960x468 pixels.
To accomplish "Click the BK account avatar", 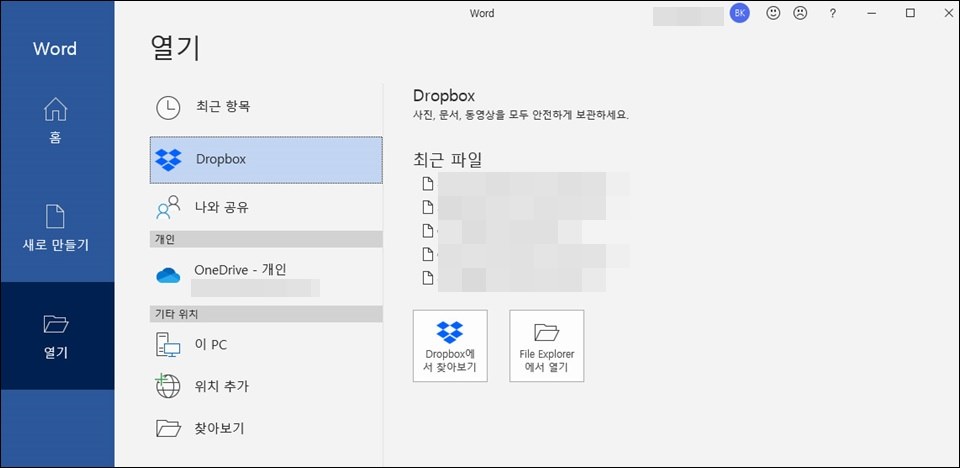I will tap(740, 13).
